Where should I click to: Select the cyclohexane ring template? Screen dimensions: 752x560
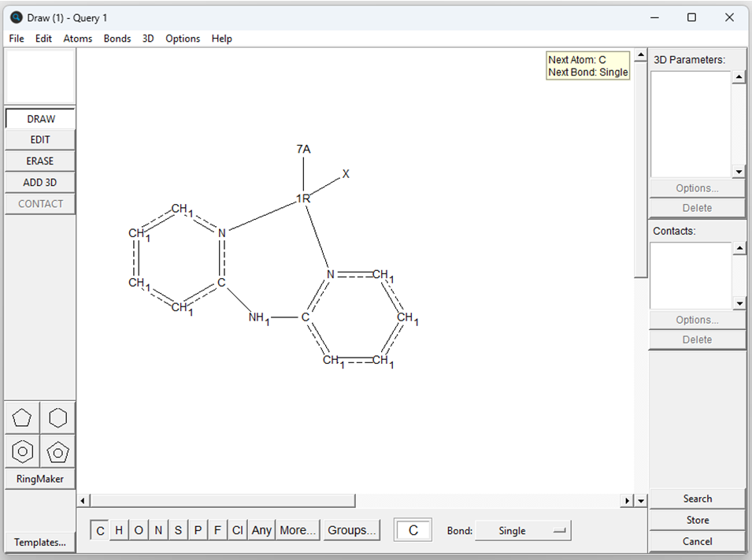[x=57, y=418]
